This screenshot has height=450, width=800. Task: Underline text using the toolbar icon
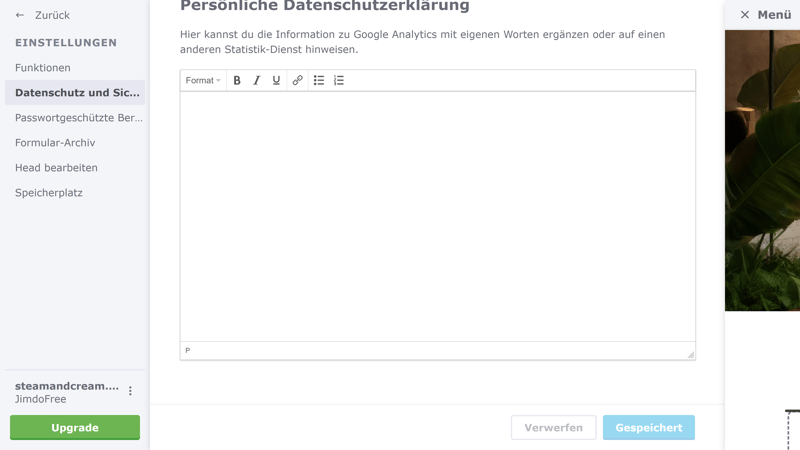276,80
